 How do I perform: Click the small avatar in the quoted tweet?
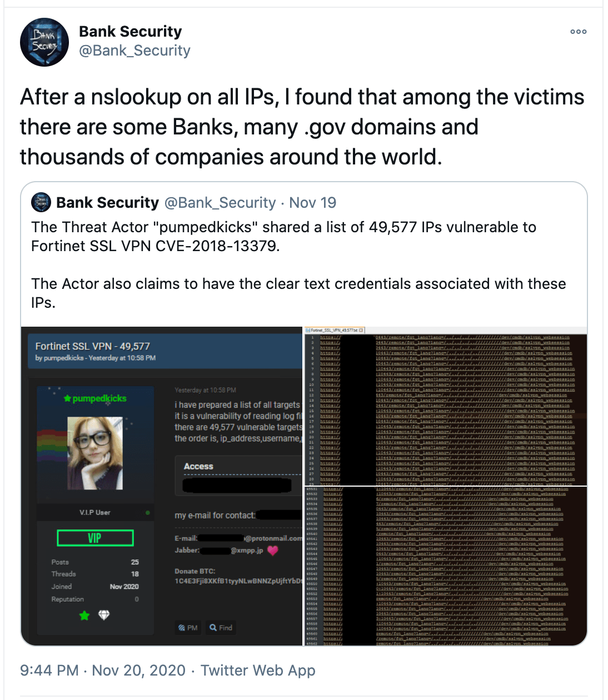(41, 203)
